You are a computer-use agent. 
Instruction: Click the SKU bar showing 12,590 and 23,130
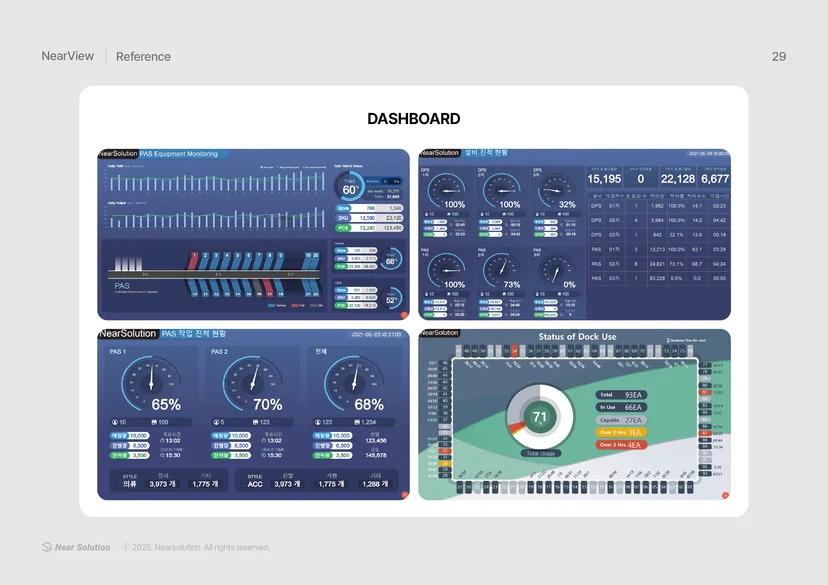click(369, 218)
